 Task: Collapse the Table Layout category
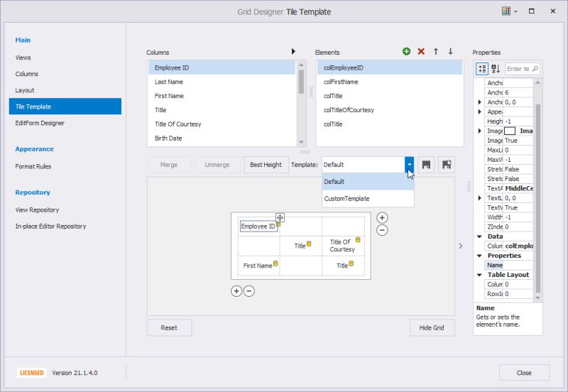480,275
